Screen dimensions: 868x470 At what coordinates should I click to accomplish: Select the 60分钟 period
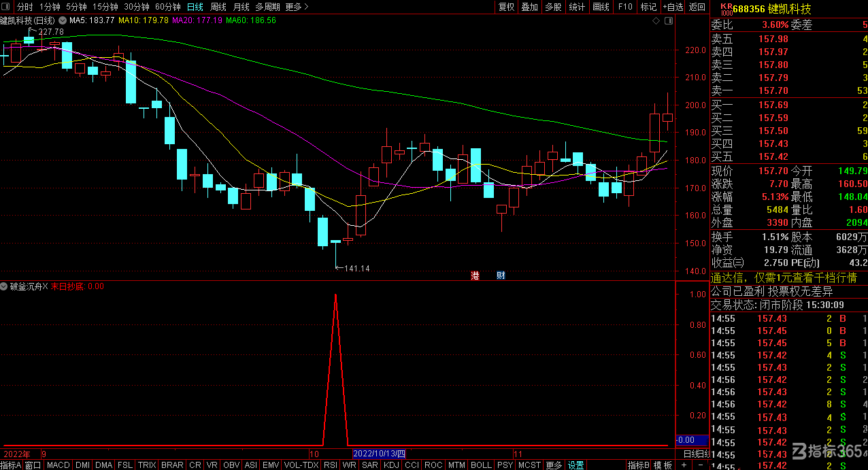(x=168, y=7)
